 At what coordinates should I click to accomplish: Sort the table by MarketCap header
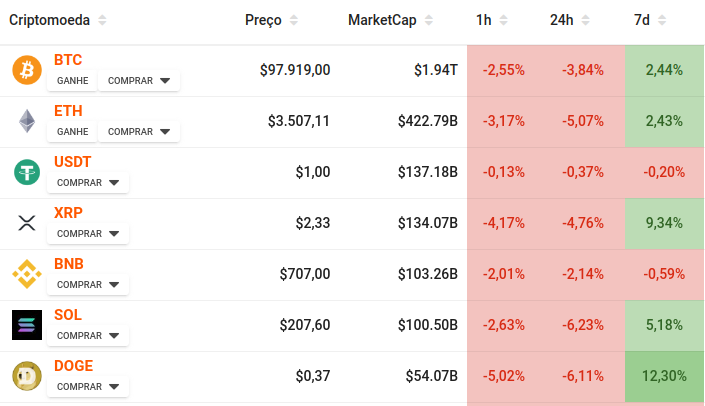[382, 20]
